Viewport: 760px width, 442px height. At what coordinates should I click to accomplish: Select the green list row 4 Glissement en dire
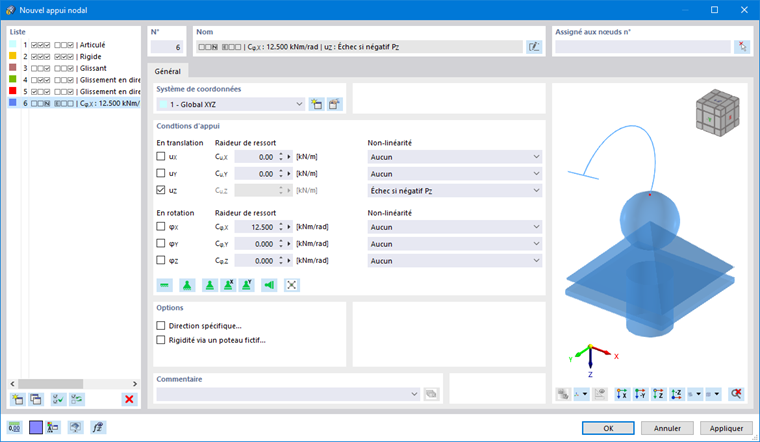[74, 79]
